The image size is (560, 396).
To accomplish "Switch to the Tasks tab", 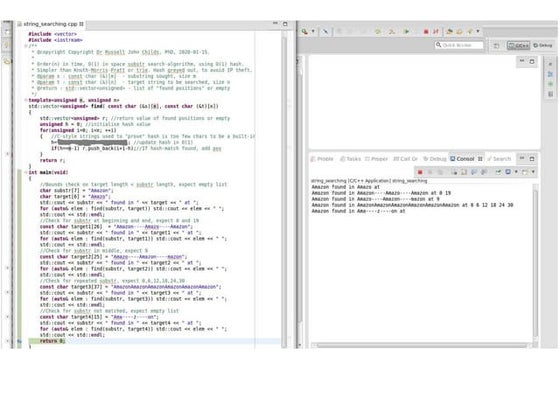I will pyautogui.click(x=351, y=159).
